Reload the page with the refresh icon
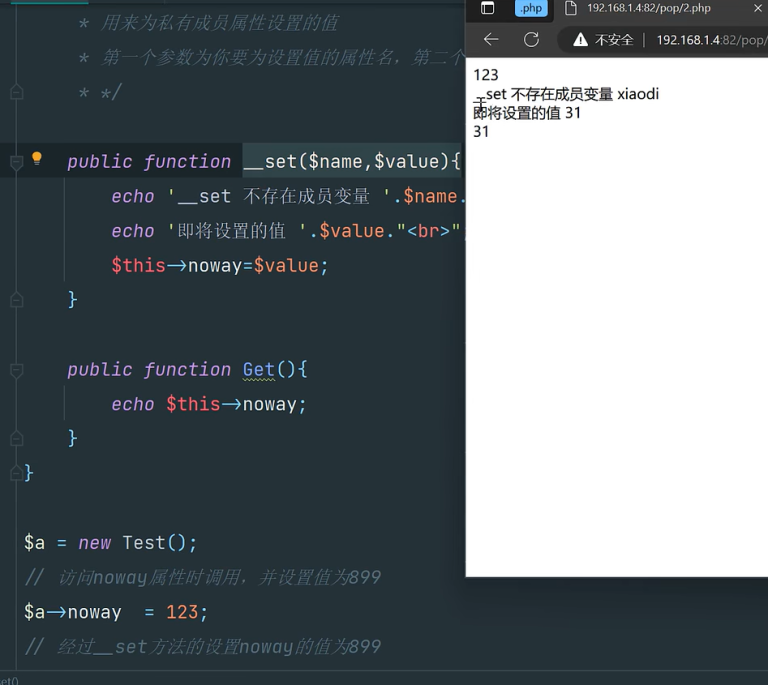768x685 pixels. (x=531, y=40)
